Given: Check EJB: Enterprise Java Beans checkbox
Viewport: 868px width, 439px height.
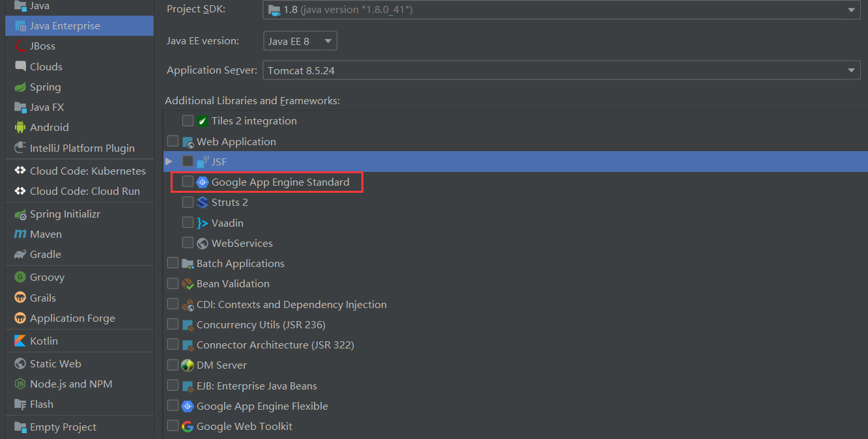Looking at the screenshot, I should [x=173, y=386].
